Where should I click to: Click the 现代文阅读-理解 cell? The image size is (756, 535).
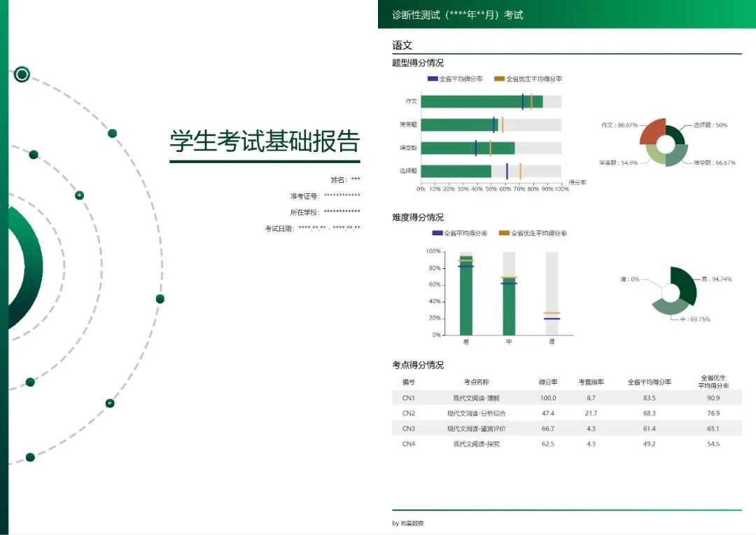click(477, 398)
